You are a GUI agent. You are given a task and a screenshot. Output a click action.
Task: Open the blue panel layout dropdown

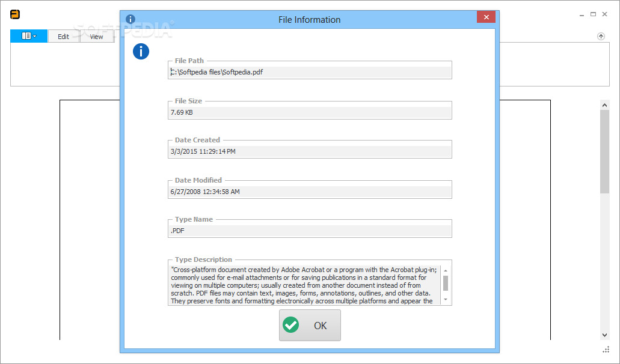tap(29, 36)
